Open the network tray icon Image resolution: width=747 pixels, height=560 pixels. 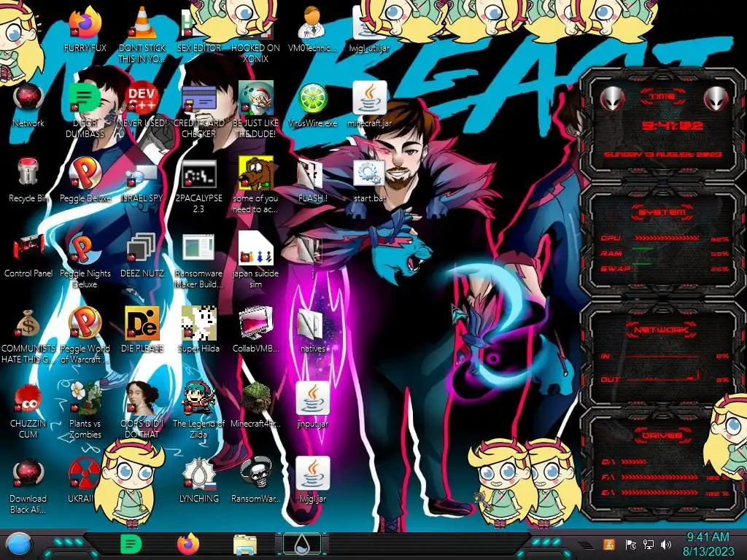click(x=648, y=544)
